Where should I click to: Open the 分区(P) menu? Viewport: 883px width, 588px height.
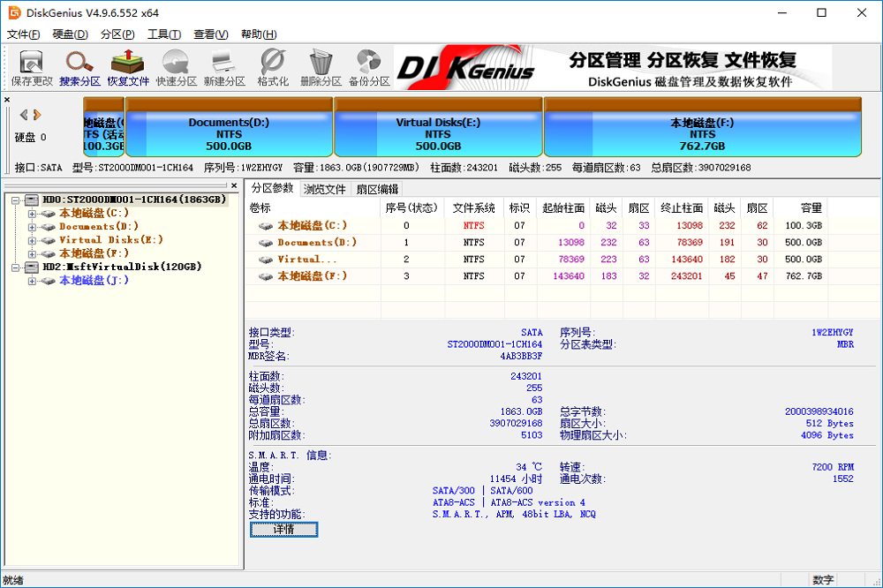[x=117, y=34]
